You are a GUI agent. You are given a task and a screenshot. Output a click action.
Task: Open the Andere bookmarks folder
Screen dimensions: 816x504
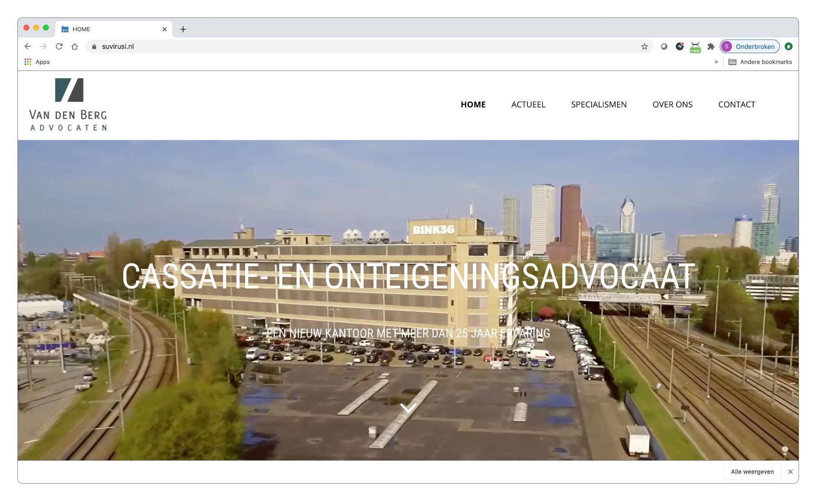(760, 62)
